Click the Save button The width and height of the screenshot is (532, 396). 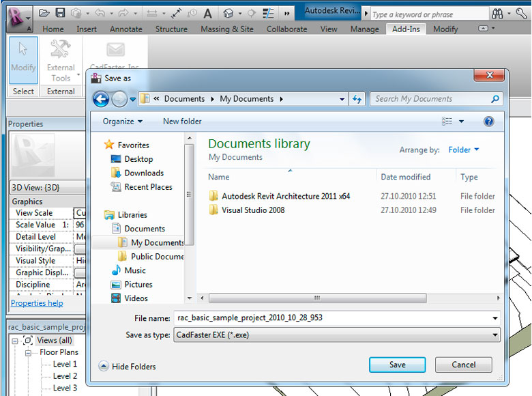[x=398, y=365]
